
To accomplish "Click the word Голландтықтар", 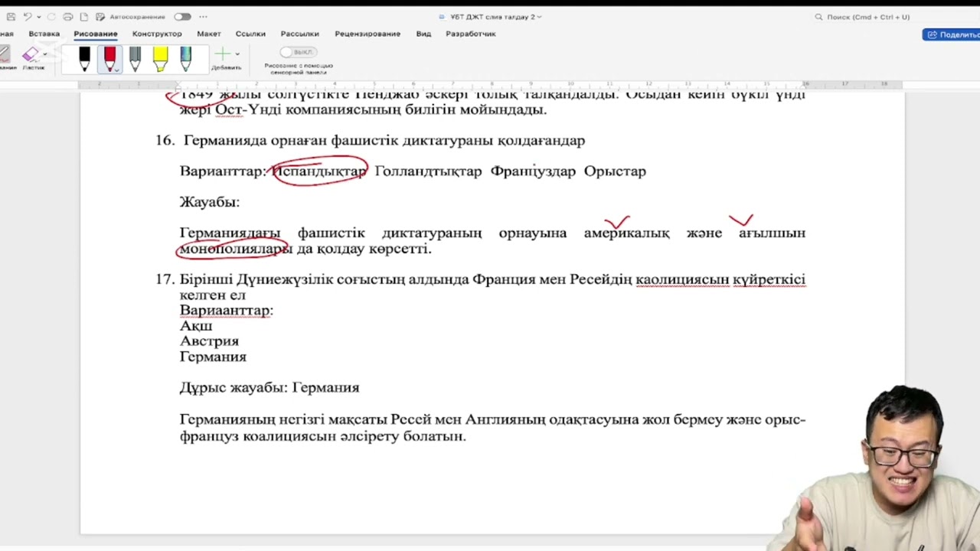I will [x=428, y=171].
